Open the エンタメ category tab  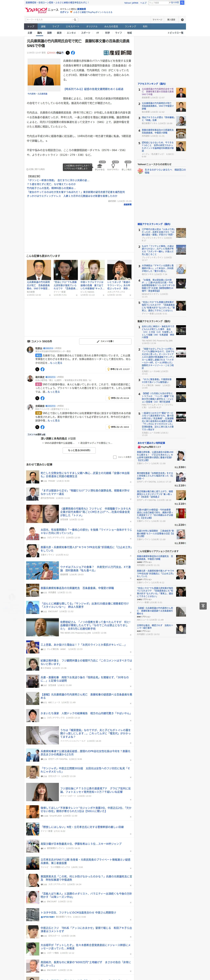pyautogui.click(x=71, y=33)
